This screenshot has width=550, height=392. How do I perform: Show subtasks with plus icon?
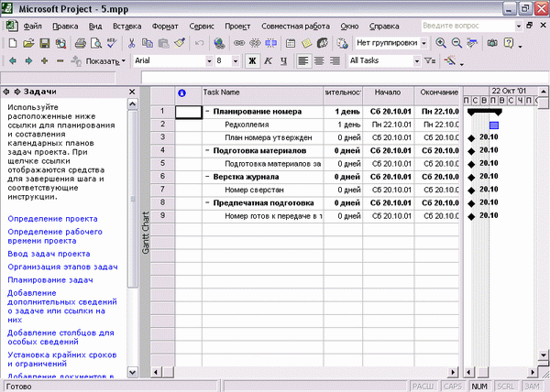pos(45,61)
